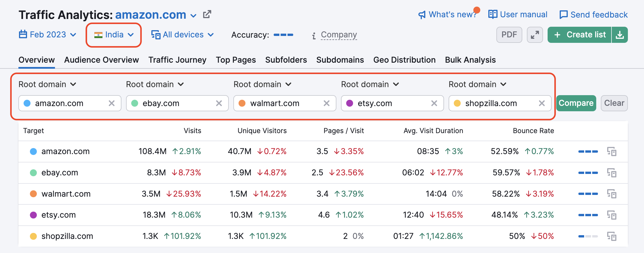Click the copy icon in etsy.com row
Image resolution: width=644 pixels, height=253 pixels.
point(612,215)
